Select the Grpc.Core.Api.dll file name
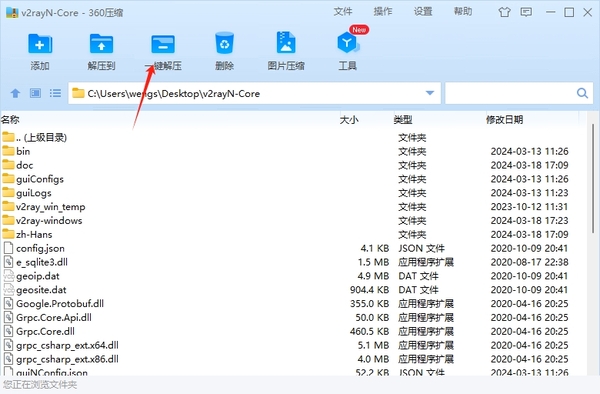 tap(54, 317)
